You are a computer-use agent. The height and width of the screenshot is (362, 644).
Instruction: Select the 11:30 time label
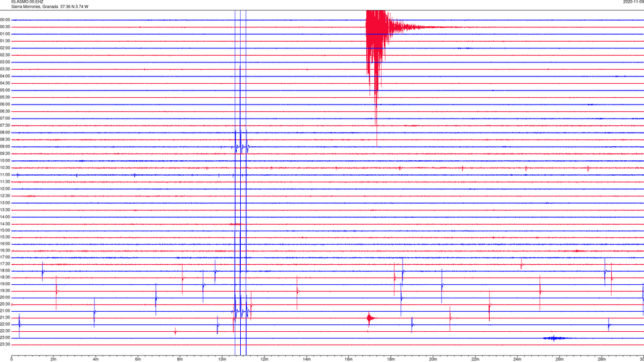coord(5,182)
